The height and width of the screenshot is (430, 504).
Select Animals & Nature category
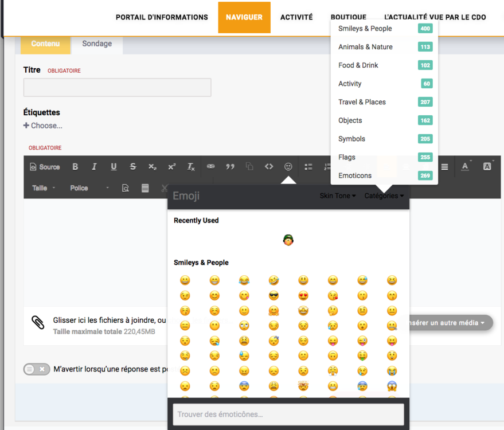384,47
